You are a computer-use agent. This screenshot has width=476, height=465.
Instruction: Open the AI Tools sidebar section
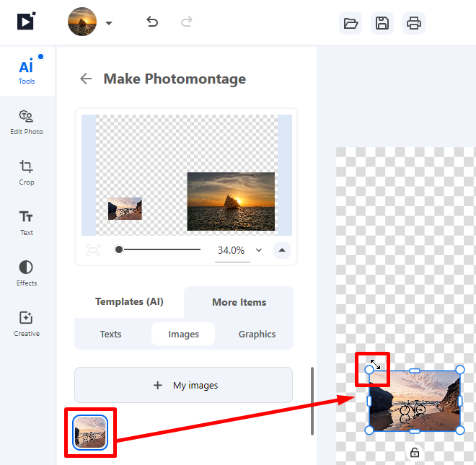pyautogui.click(x=27, y=71)
